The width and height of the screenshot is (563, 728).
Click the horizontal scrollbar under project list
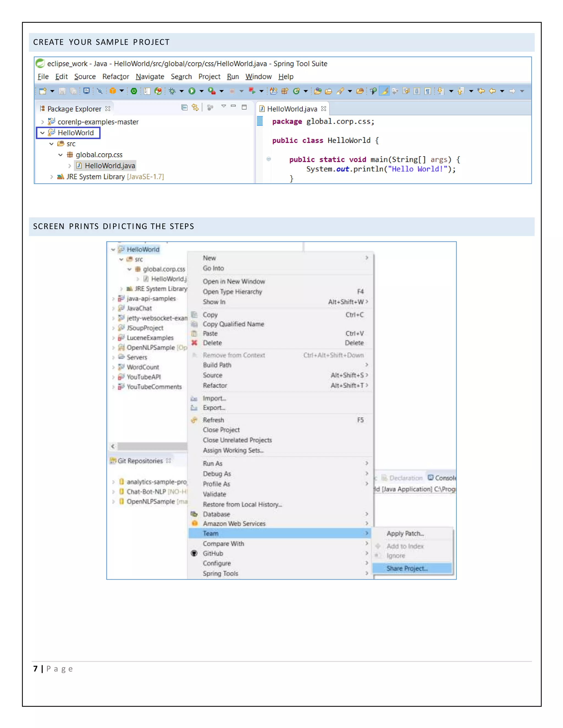(x=152, y=446)
